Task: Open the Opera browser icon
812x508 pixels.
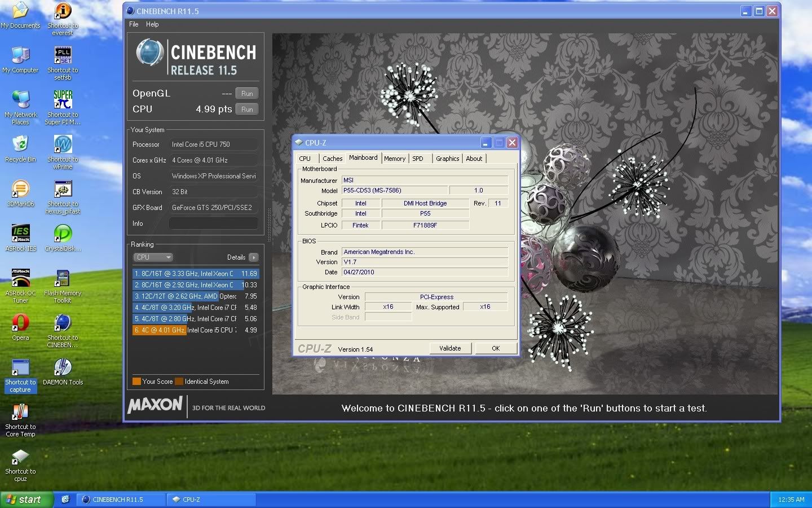Action: [x=20, y=322]
